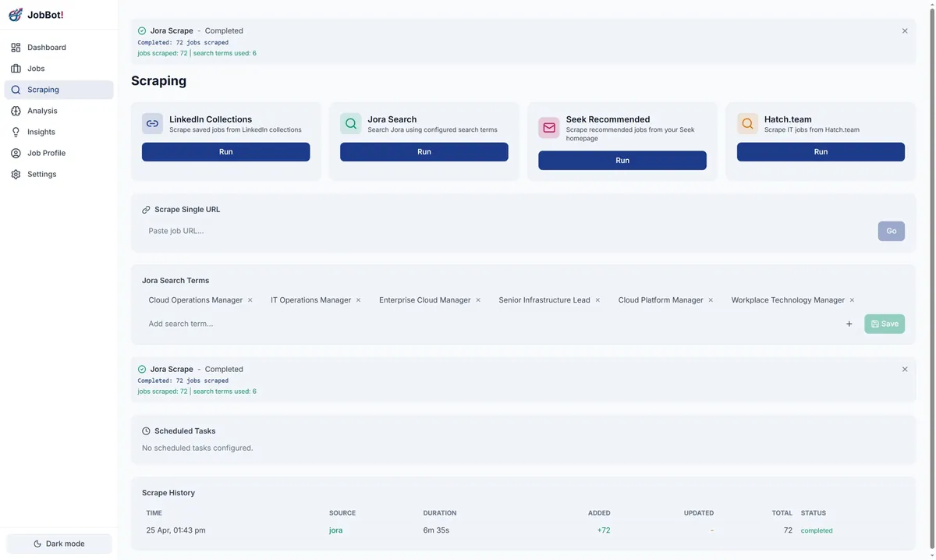Click the Add search term input field

490,324
